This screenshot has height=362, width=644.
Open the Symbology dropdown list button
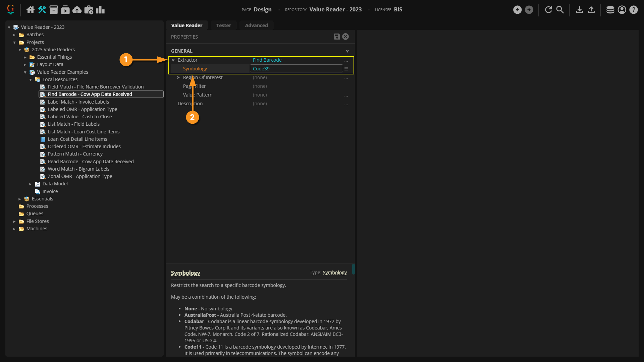(x=346, y=69)
